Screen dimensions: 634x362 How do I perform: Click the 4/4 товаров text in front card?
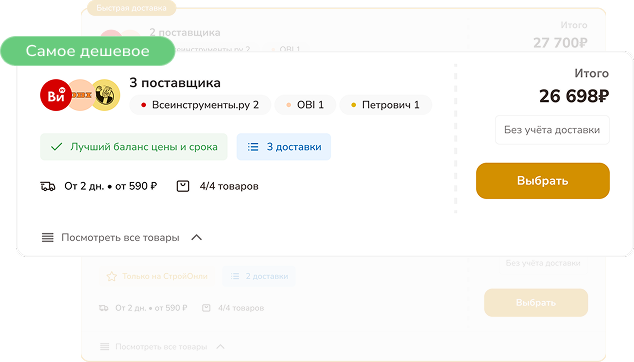229,186
